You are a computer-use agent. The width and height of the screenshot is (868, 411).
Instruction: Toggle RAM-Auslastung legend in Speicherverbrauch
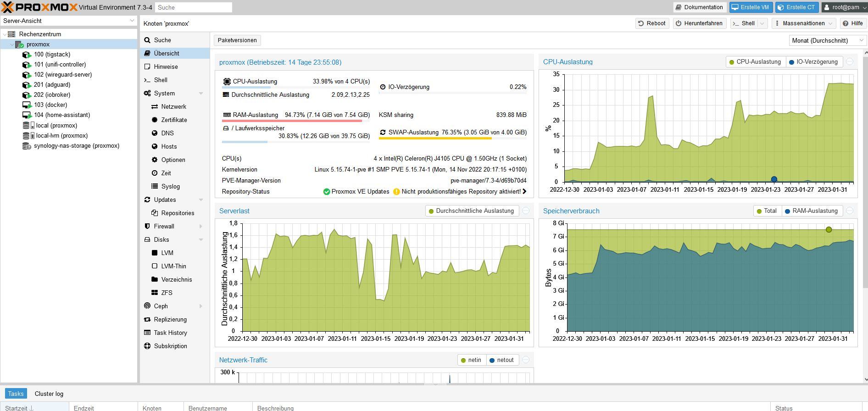(x=811, y=211)
